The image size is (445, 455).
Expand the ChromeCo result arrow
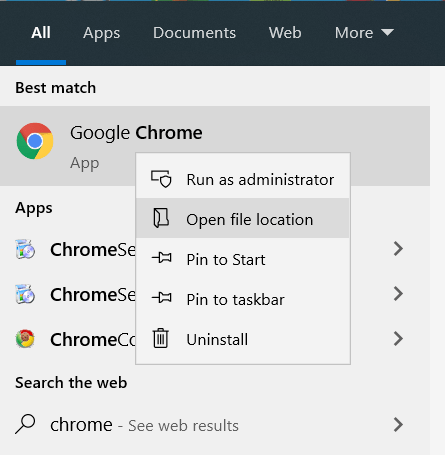(398, 339)
